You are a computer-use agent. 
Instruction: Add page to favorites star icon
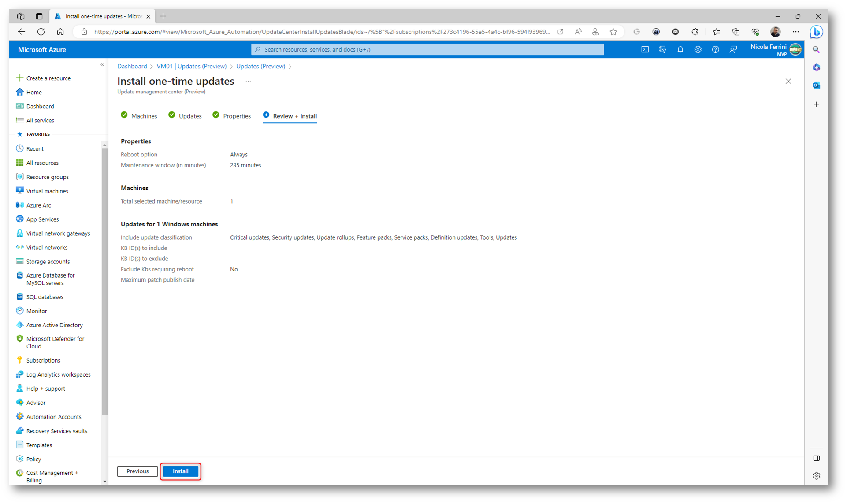point(613,32)
